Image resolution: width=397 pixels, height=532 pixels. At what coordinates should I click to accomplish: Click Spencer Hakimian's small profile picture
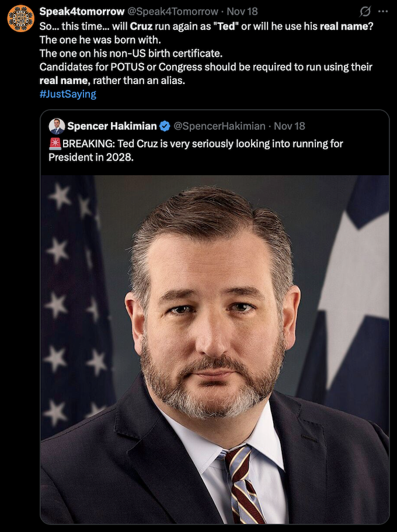tap(57, 126)
